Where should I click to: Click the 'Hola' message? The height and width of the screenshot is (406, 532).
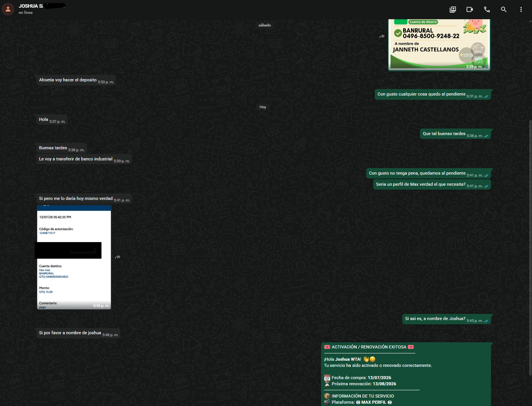click(x=51, y=120)
